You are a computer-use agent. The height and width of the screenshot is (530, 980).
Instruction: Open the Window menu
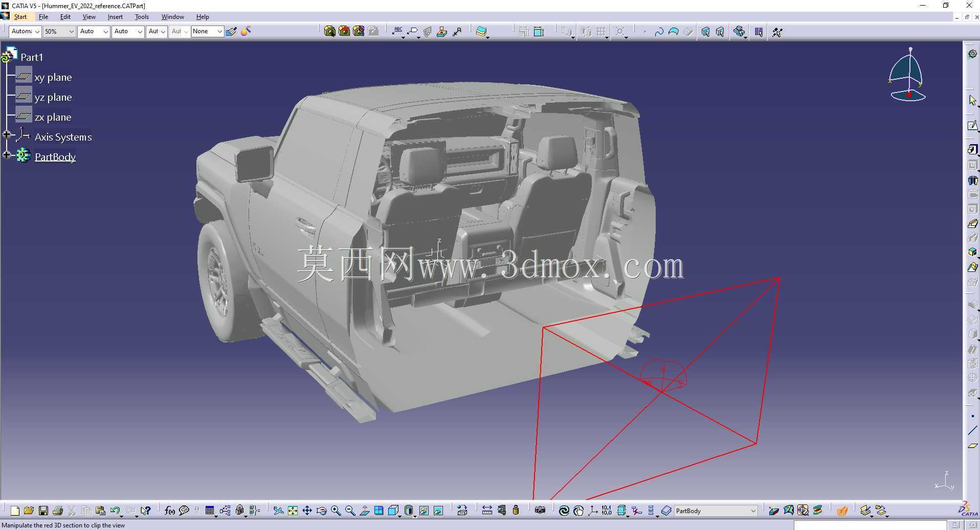(172, 17)
